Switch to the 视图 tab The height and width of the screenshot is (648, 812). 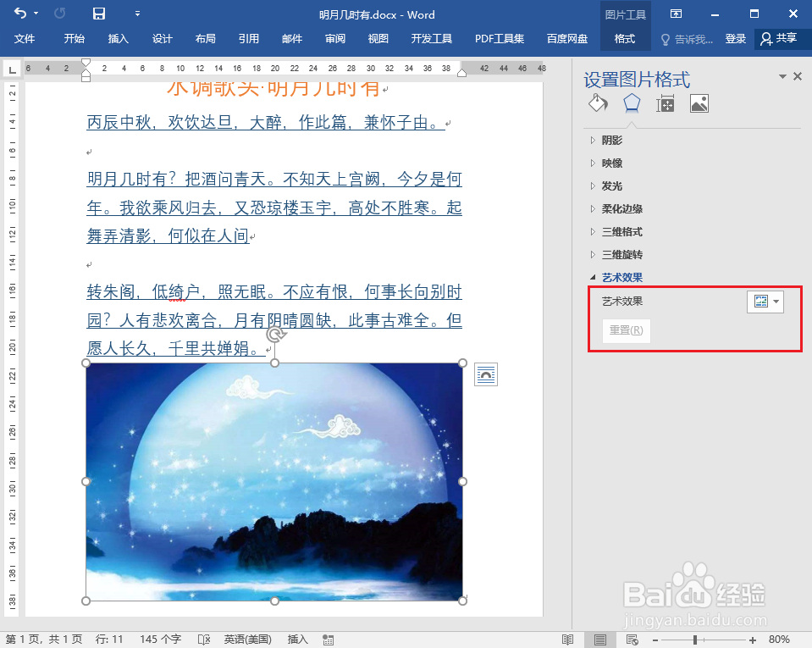coord(378,39)
